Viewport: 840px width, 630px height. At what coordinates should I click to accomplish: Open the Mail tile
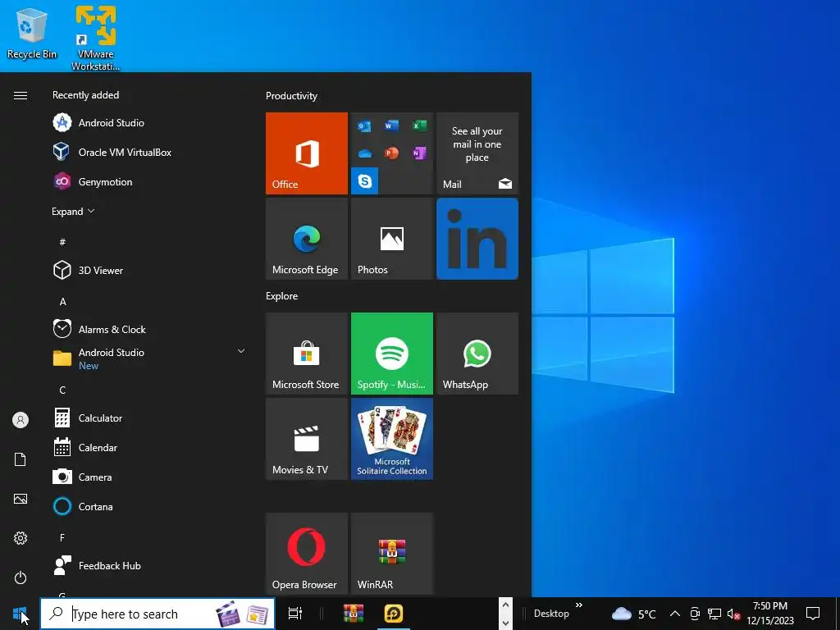477,153
